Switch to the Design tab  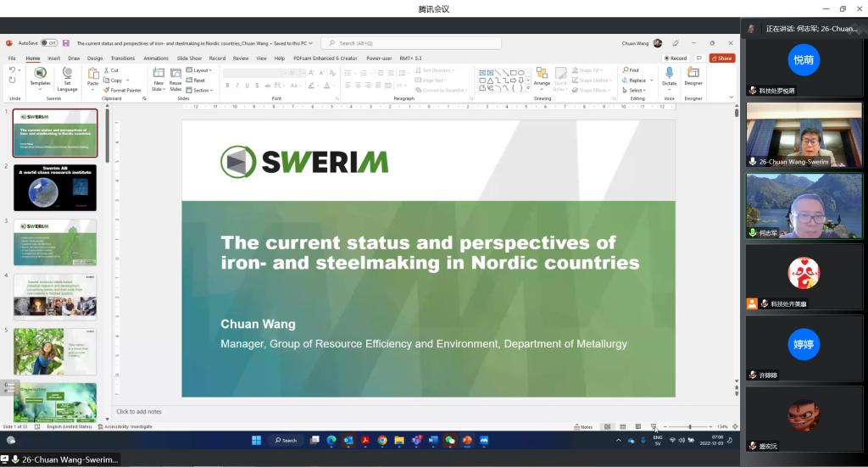click(95, 58)
